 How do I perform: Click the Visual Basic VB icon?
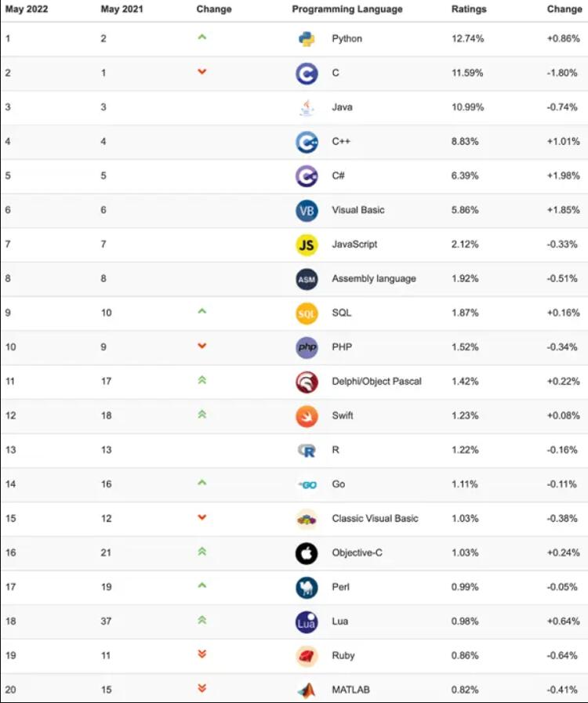(307, 210)
